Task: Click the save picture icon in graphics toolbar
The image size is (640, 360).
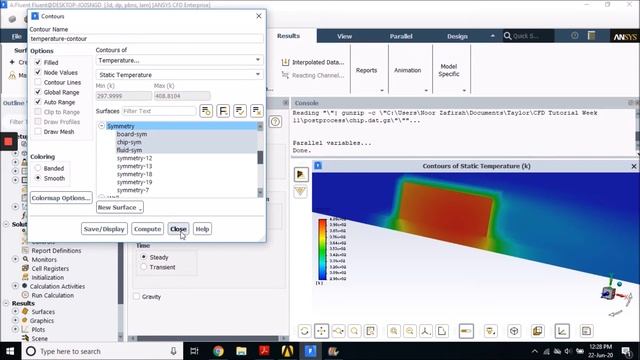Action: (x=587, y=331)
